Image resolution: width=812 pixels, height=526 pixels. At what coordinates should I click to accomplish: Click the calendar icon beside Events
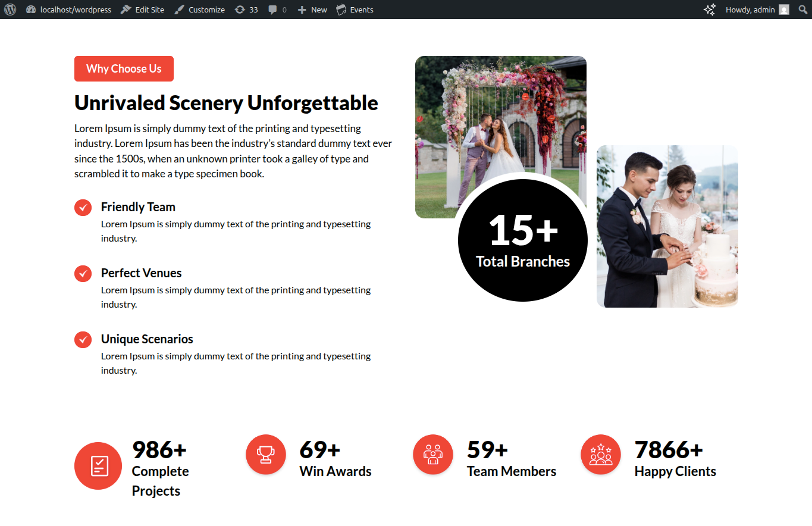(x=341, y=10)
